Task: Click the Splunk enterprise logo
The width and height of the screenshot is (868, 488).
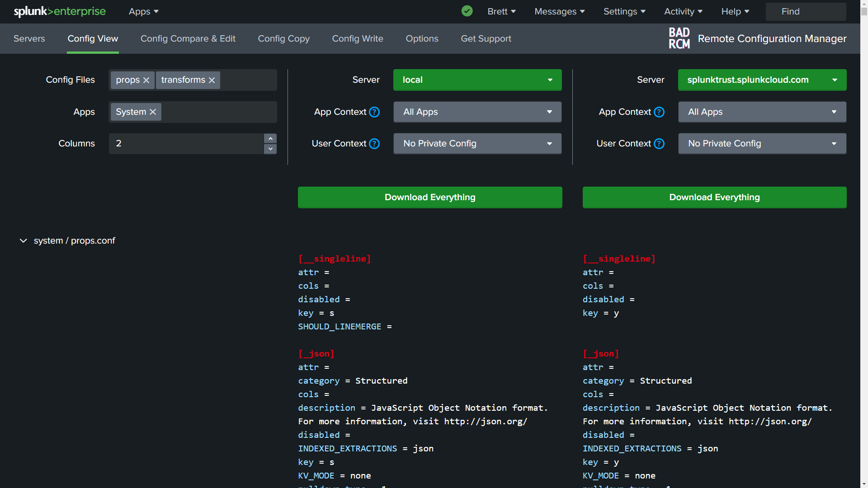Action: point(60,11)
